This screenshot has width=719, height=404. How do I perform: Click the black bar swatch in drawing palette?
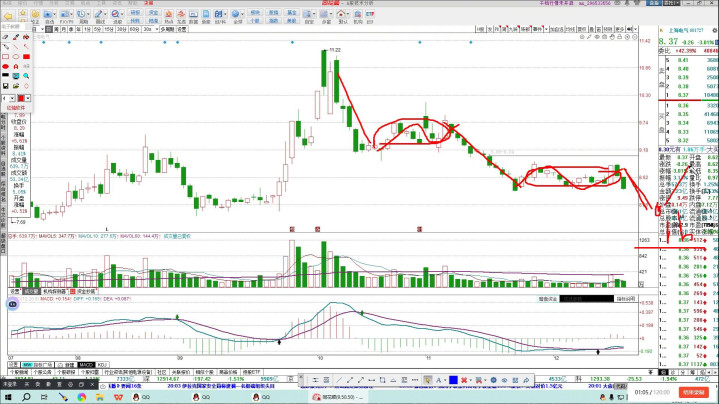pyautogui.click(x=6, y=75)
